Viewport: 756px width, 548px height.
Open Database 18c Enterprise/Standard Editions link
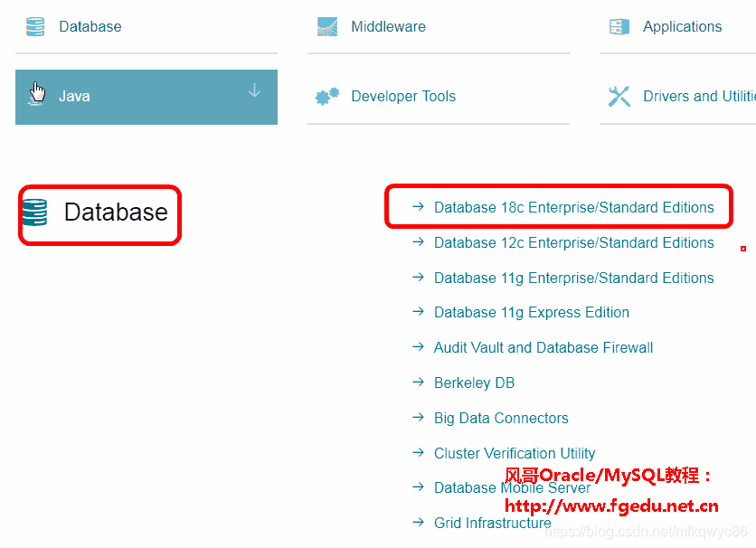pyautogui.click(x=573, y=207)
